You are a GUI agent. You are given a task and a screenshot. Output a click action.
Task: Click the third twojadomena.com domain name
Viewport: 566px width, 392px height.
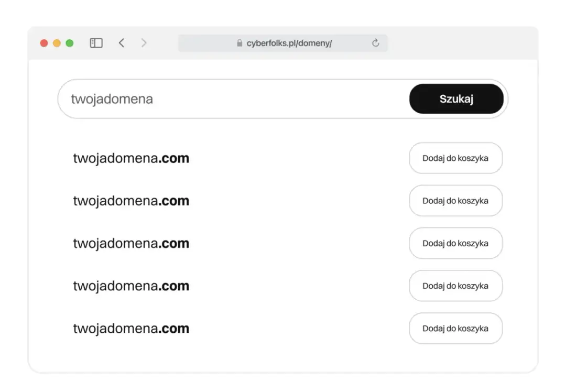coord(131,243)
